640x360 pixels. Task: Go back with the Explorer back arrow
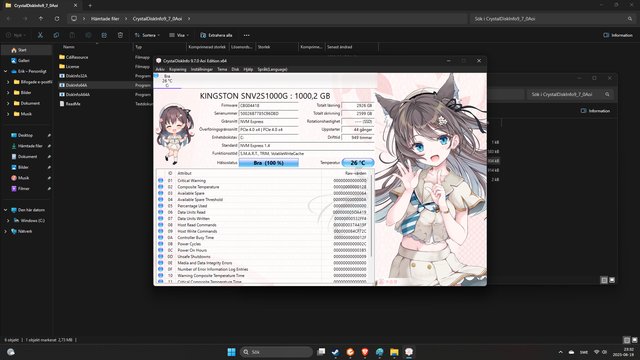point(9,19)
